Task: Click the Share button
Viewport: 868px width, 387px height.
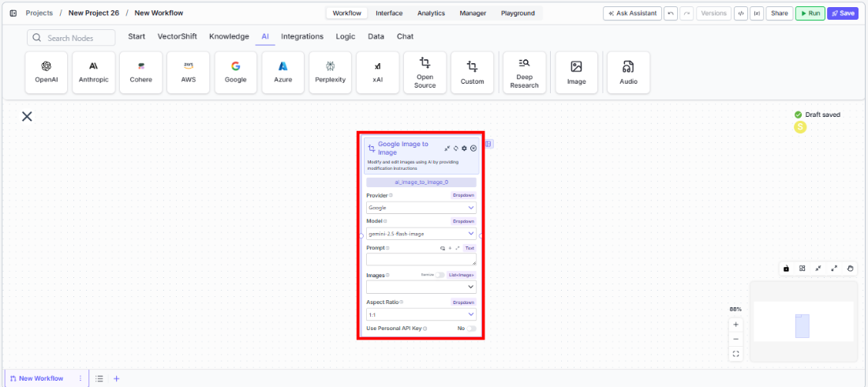Action: 780,13
